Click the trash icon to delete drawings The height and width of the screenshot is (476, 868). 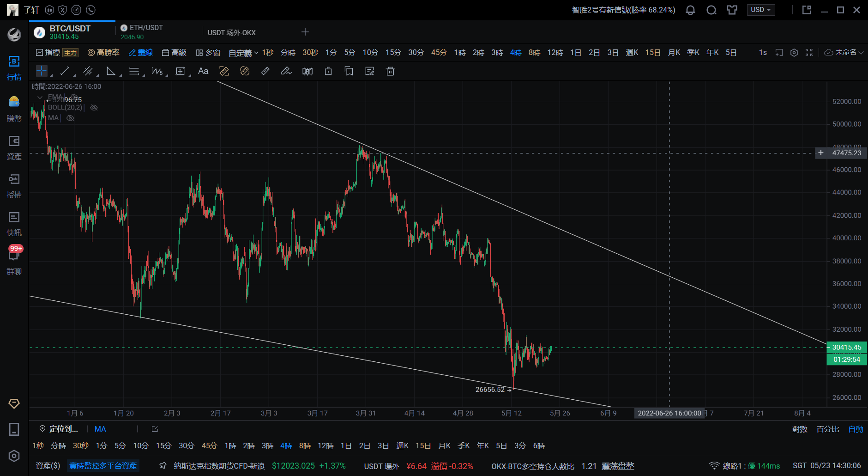click(x=390, y=71)
